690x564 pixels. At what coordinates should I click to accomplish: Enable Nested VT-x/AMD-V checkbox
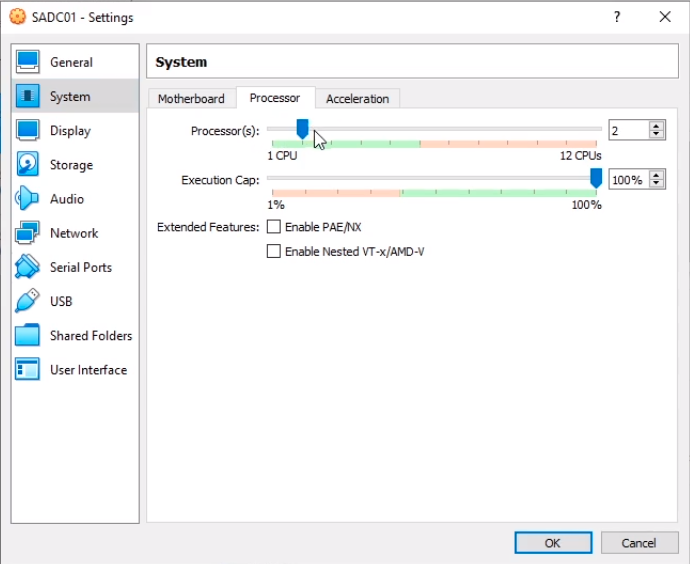tap(274, 252)
